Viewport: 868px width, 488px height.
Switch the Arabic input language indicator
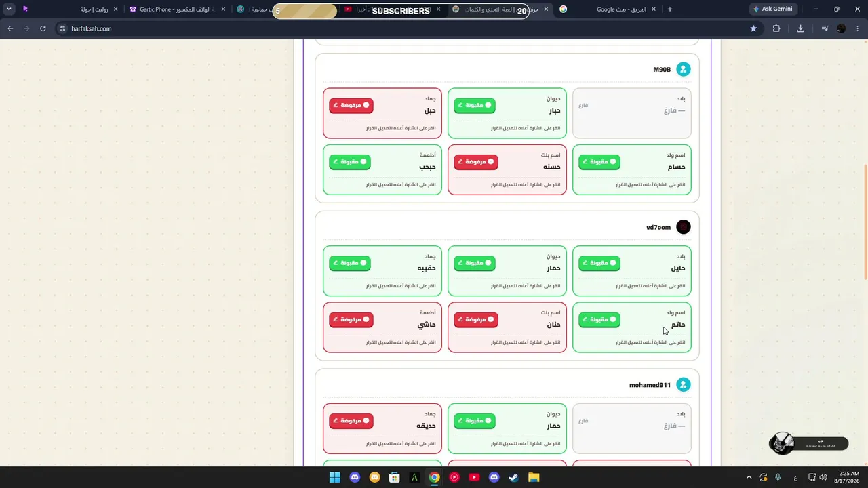[795, 477]
